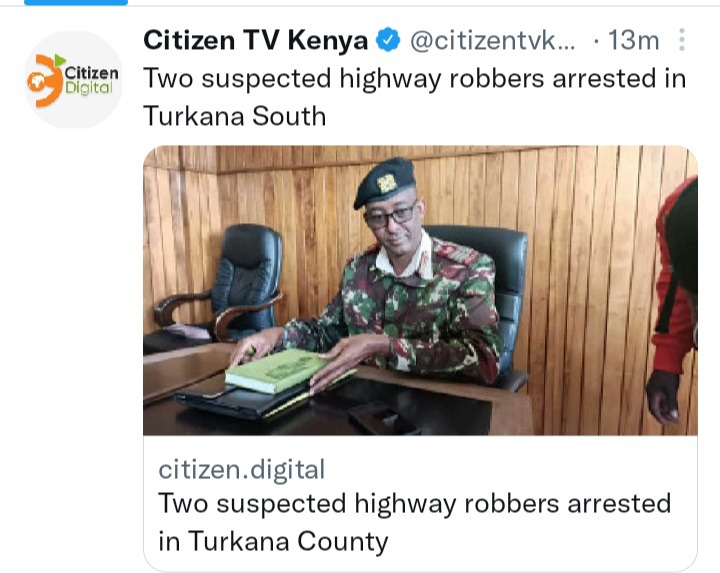Click the citizen.digital domain label
This screenshot has height=573, width=720.
[242, 470]
